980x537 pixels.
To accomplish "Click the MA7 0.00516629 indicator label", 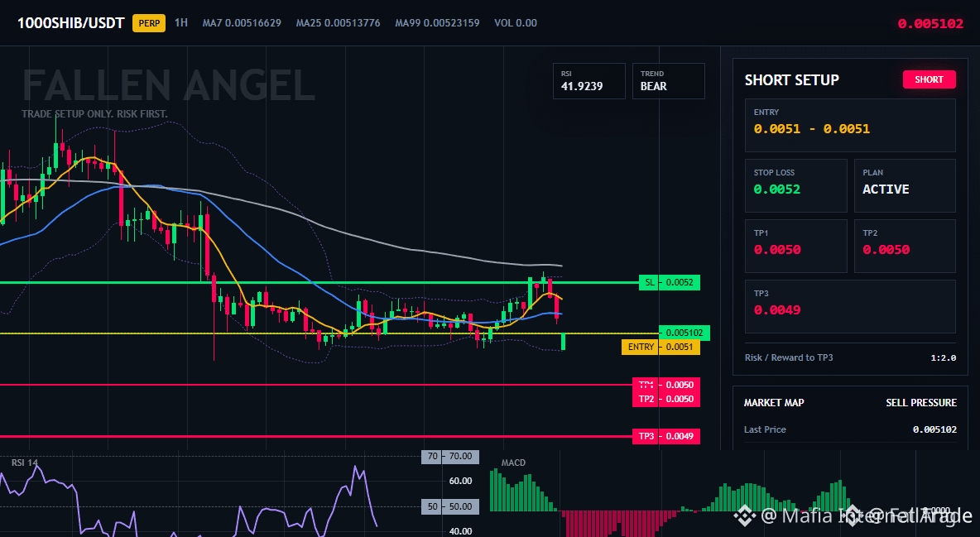I will 242,23.
